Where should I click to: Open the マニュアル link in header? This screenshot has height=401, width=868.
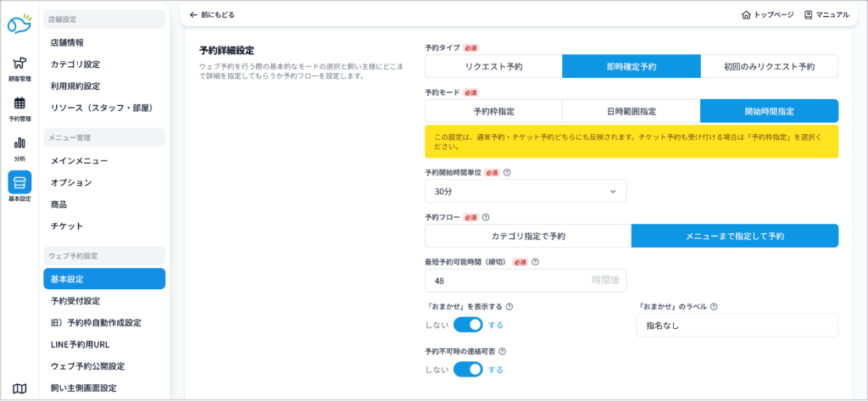click(x=826, y=15)
